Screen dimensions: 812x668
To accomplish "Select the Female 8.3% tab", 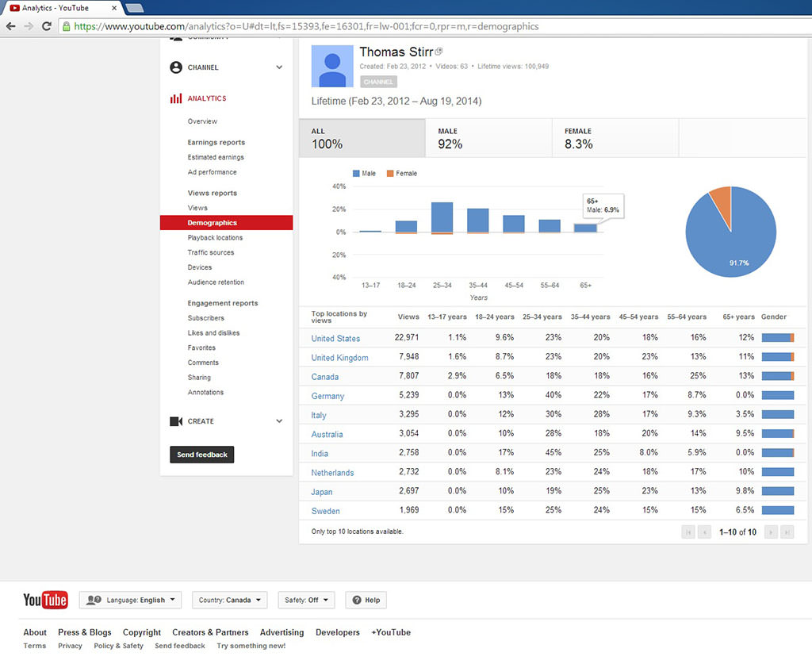I will point(615,138).
